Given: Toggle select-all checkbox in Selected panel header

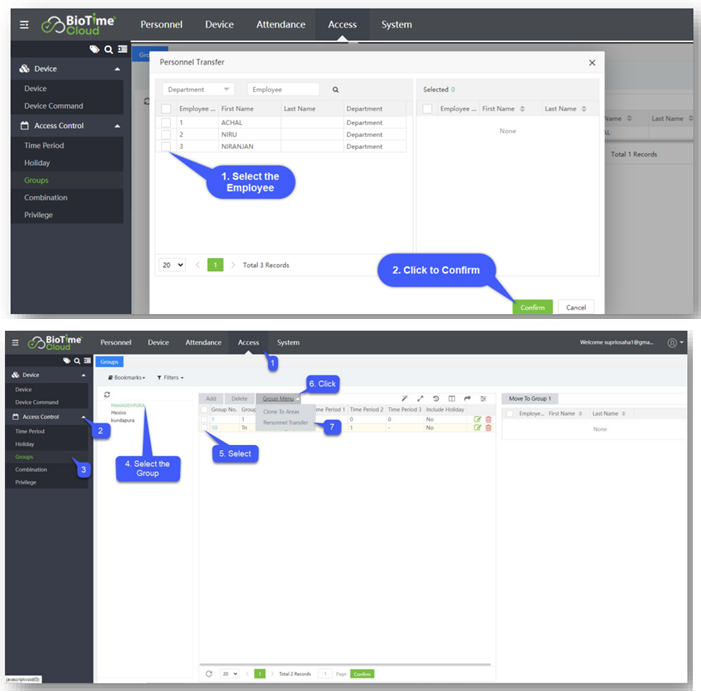Looking at the screenshot, I should pyautogui.click(x=428, y=108).
